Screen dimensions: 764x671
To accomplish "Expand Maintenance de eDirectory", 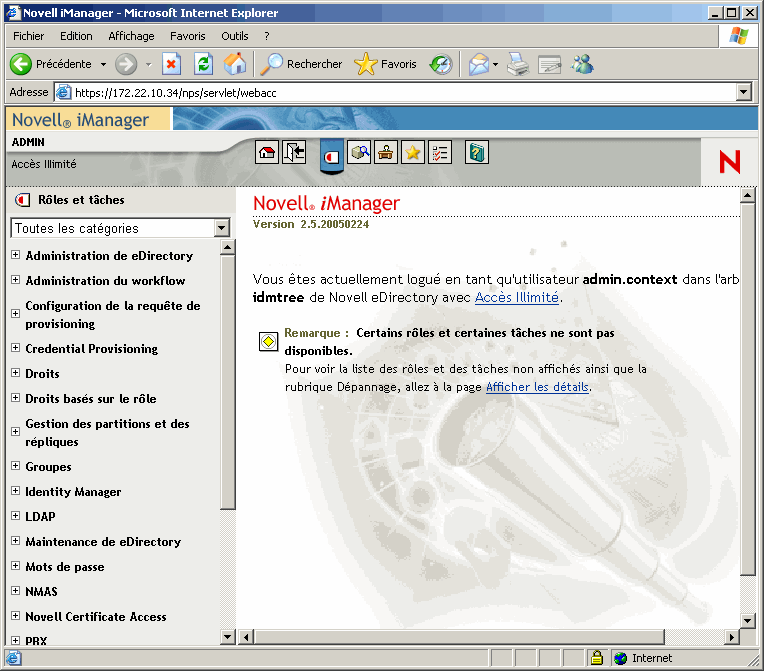I will pos(16,541).
